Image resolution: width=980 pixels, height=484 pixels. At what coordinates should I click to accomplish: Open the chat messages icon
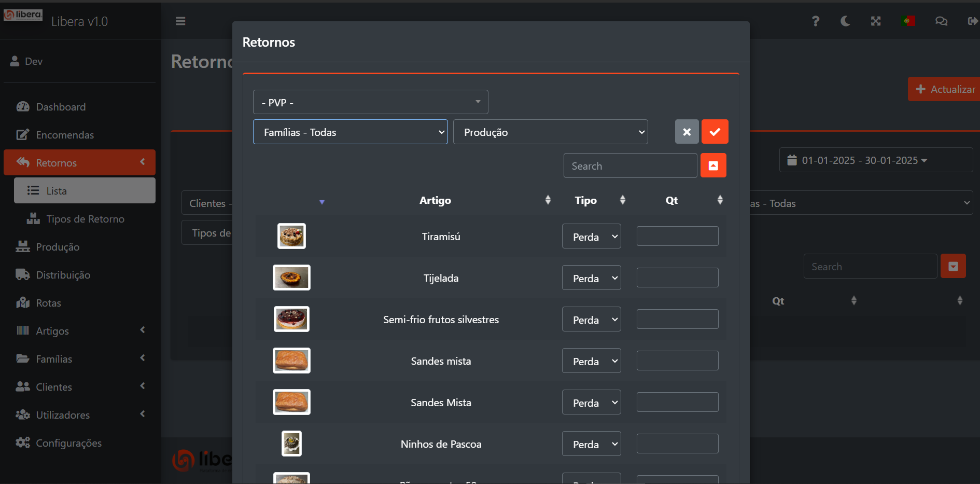pos(941,21)
